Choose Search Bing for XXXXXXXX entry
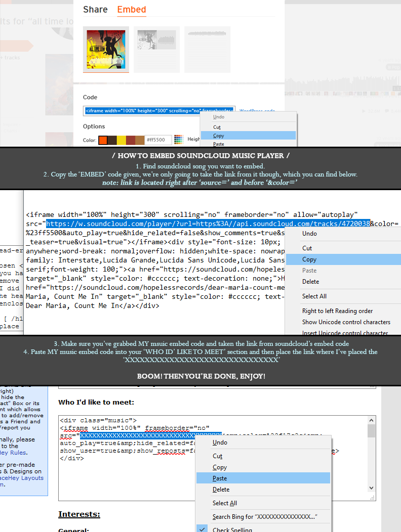 (263, 517)
